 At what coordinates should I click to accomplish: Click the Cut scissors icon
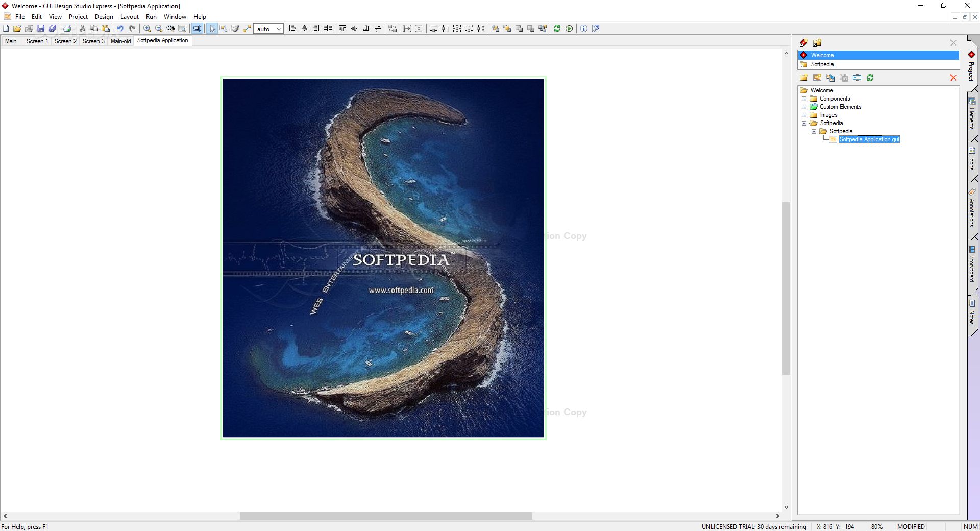click(82, 29)
